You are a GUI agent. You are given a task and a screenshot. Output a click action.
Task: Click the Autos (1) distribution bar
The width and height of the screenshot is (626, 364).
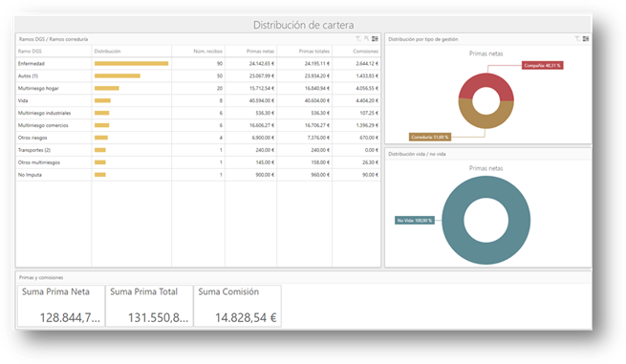(x=118, y=75)
